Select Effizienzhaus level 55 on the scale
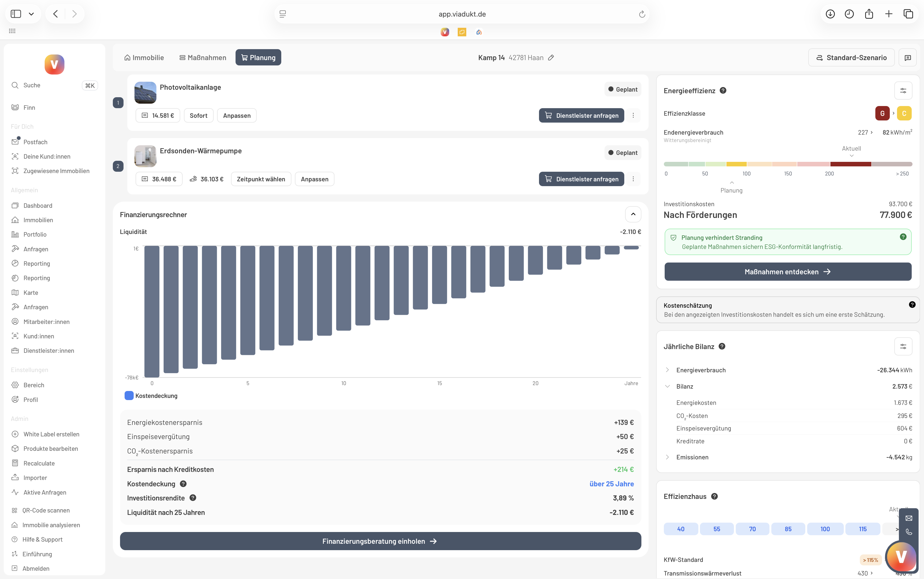The width and height of the screenshot is (924, 579). pyautogui.click(x=716, y=529)
